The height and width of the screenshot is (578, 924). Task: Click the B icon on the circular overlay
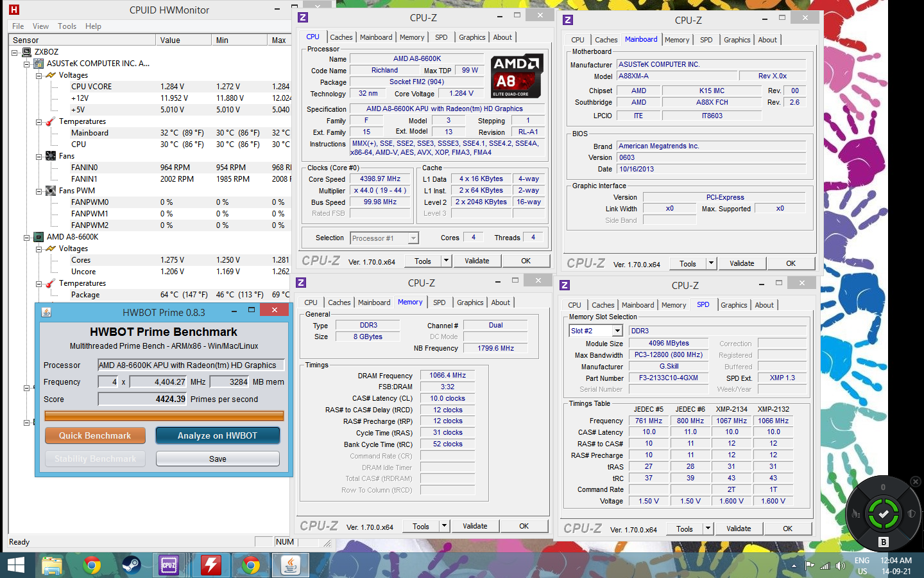pyautogui.click(x=884, y=542)
